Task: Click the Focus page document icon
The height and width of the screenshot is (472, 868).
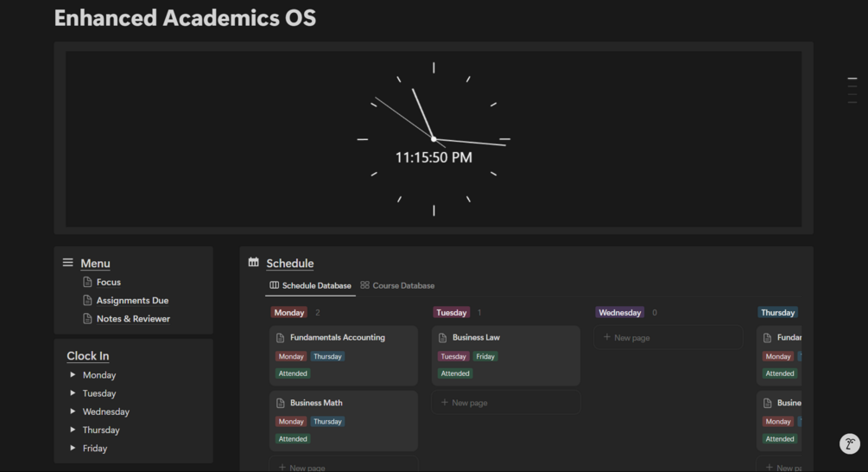Action: click(87, 282)
